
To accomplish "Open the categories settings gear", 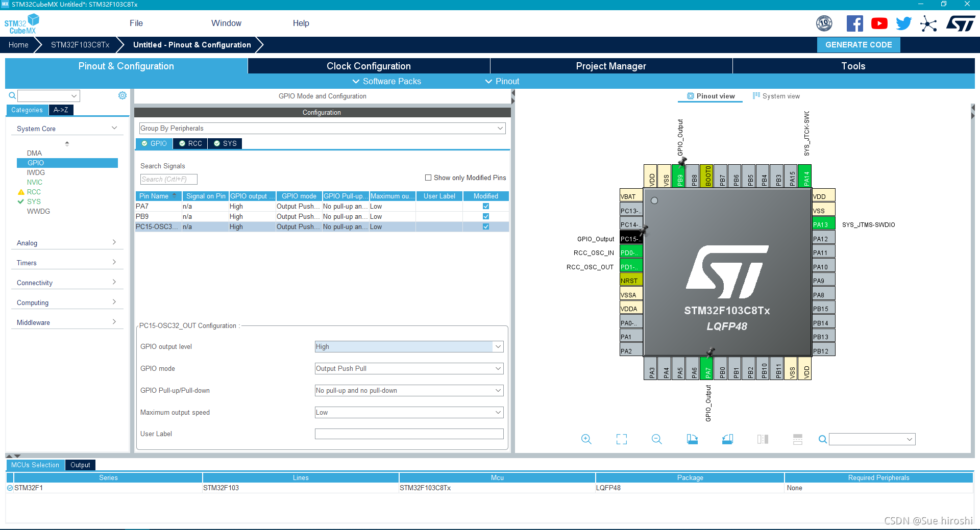I will click(122, 95).
